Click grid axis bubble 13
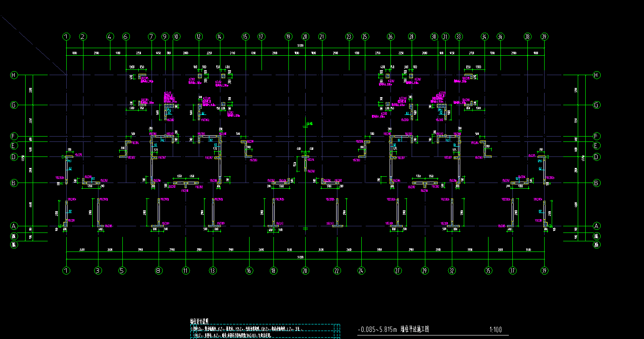Image resolution: width=644 pixels, height=339 pixels. (213, 270)
